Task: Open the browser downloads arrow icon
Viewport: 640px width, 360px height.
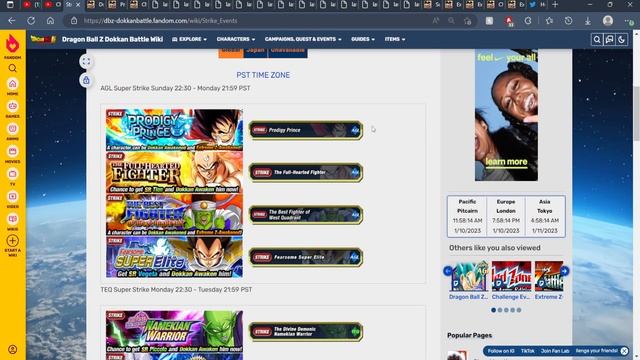Action: tap(587, 21)
